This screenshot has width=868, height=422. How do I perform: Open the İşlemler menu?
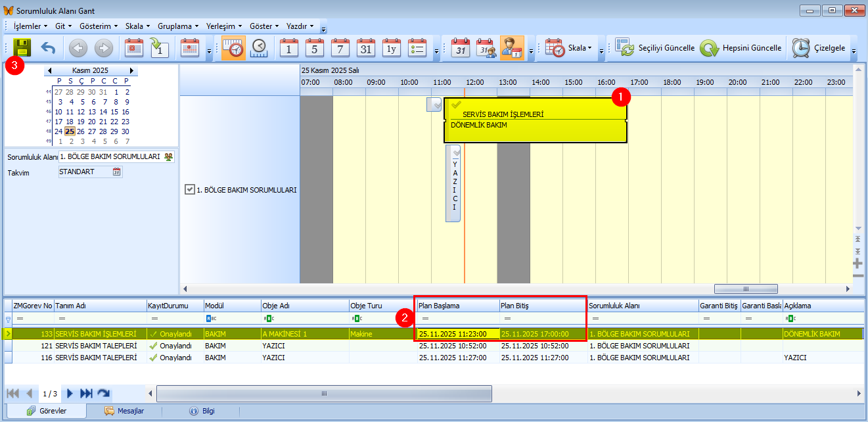coord(30,26)
